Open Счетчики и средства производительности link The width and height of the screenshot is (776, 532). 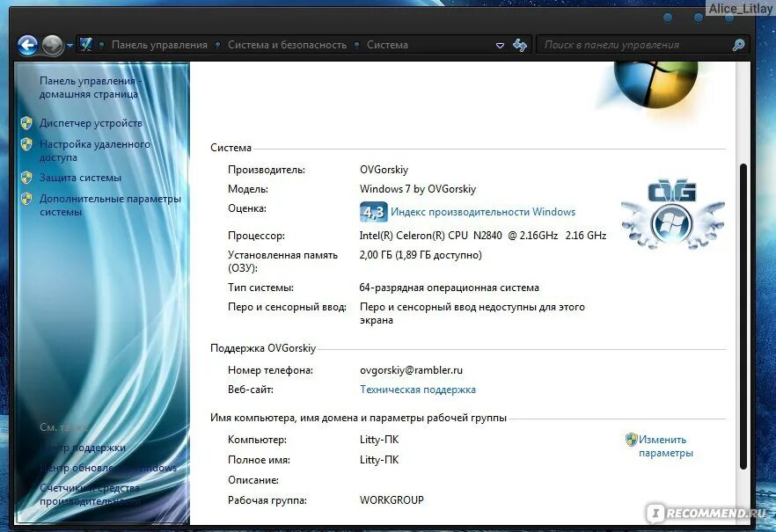(x=90, y=494)
